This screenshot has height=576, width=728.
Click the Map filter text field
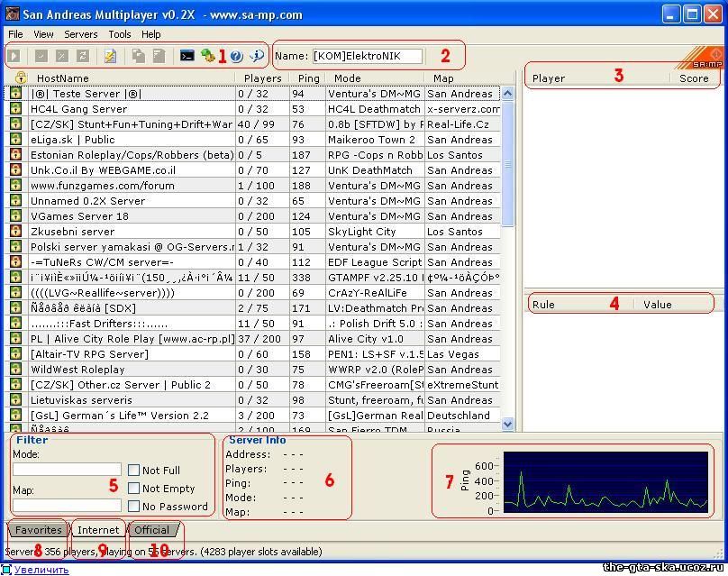tap(67, 505)
